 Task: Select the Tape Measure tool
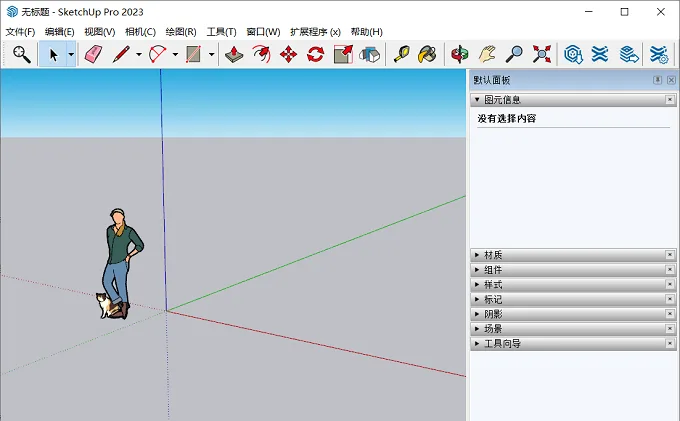(402, 55)
